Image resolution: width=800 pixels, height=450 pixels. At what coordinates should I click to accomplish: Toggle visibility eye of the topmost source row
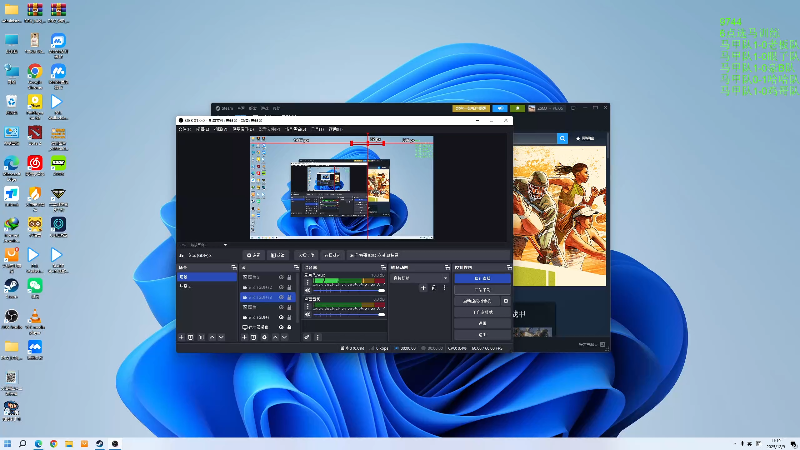281,277
